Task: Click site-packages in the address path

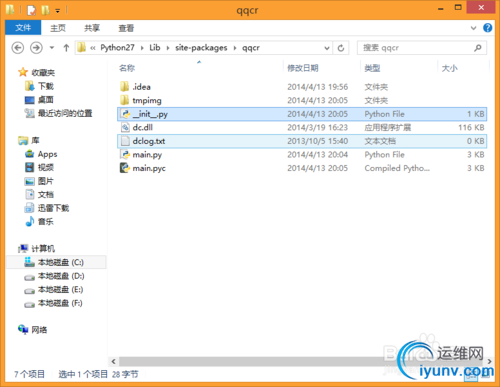Action: [201, 48]
